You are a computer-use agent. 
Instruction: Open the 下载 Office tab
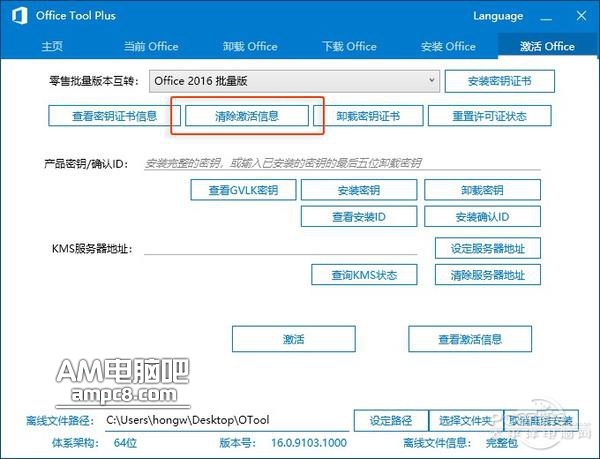click(349, 46)
